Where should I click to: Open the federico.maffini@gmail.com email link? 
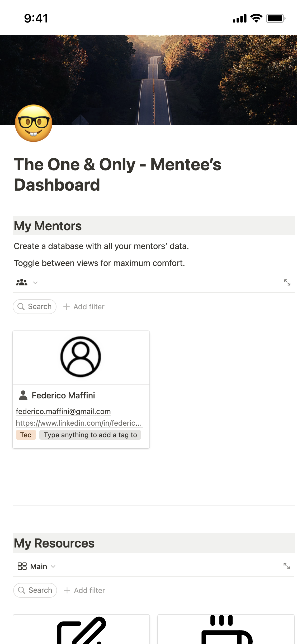(x=63, y=411)
